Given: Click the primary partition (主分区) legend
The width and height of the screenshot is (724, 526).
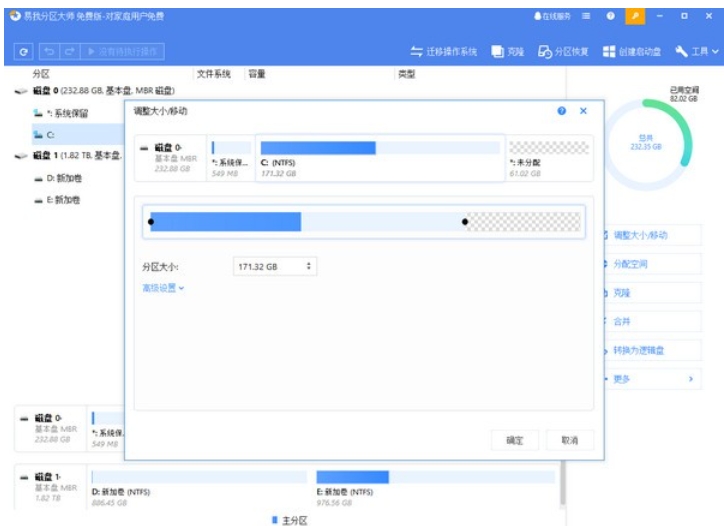Looking at the screenshot, I should pos(290,520).
